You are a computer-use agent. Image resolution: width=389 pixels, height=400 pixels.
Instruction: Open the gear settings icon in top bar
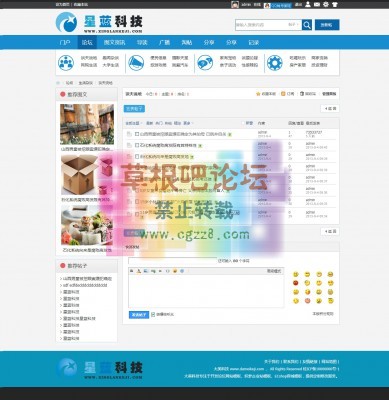tap(326, 4)
